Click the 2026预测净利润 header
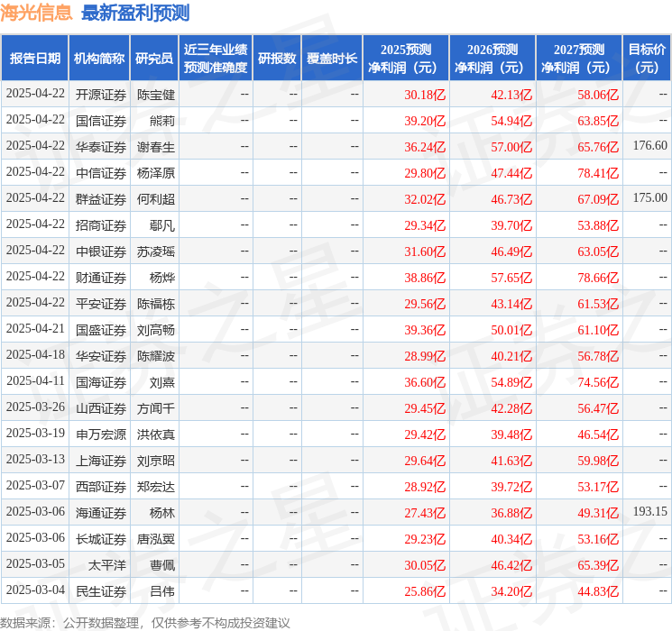This screenshot has width=672, height=631. click(x=492, y=59)
